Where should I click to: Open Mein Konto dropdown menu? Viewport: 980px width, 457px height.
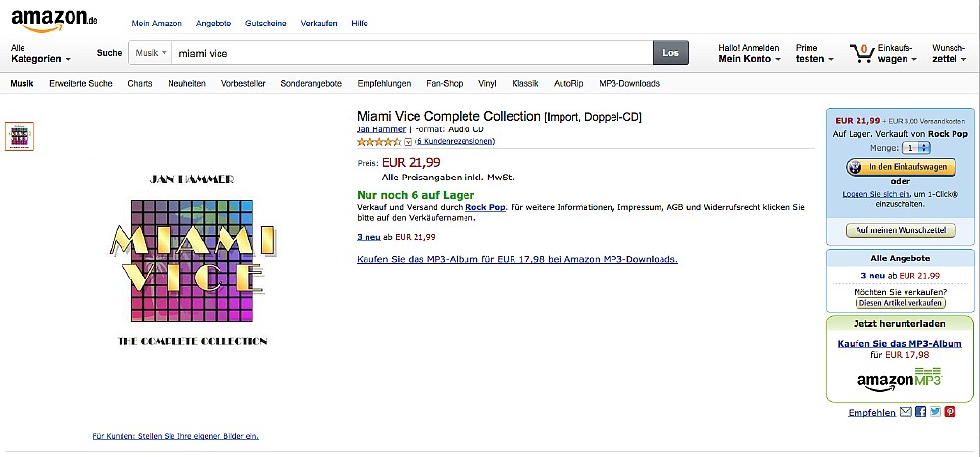pos(749,59)
